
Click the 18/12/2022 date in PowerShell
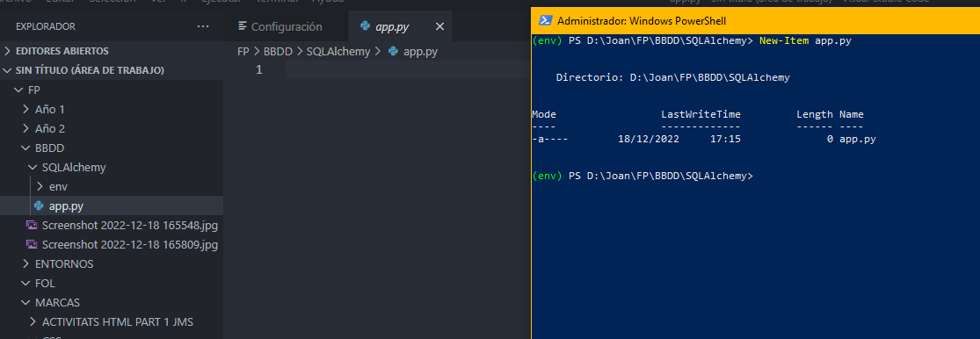[x=648, y=140]
